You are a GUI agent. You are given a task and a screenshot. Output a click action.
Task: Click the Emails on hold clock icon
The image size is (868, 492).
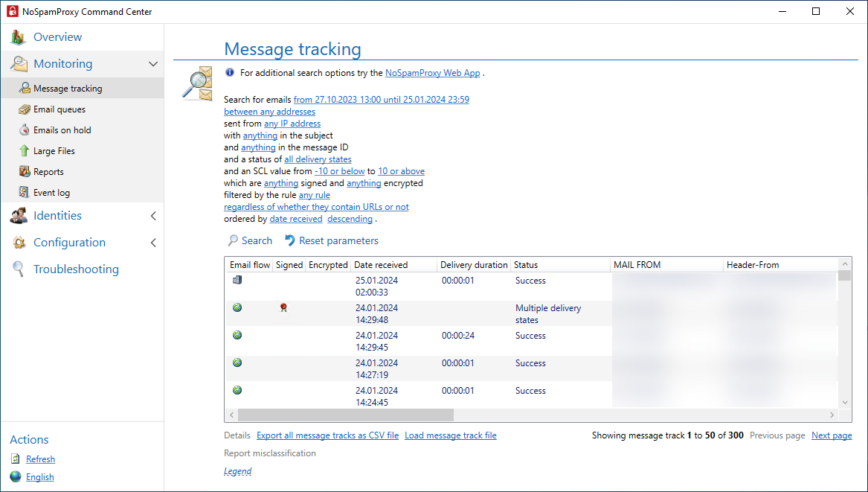click(x=25, y=130)
